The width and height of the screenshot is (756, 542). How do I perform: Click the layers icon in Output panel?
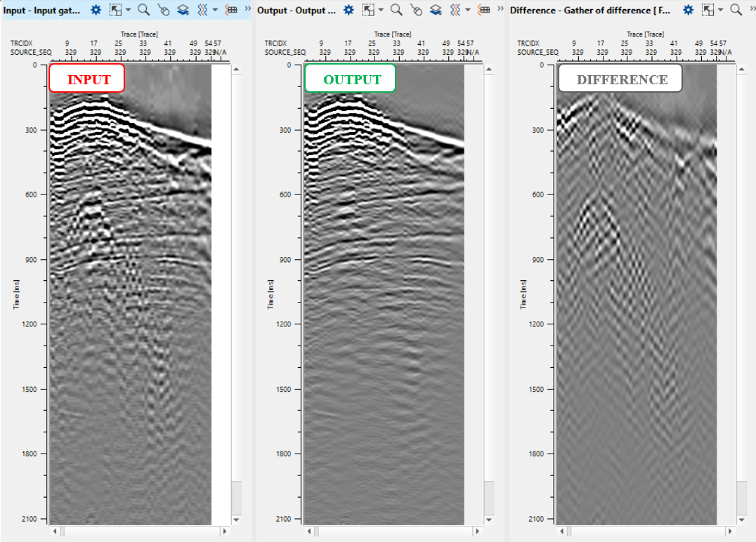(x=436, y=10)
